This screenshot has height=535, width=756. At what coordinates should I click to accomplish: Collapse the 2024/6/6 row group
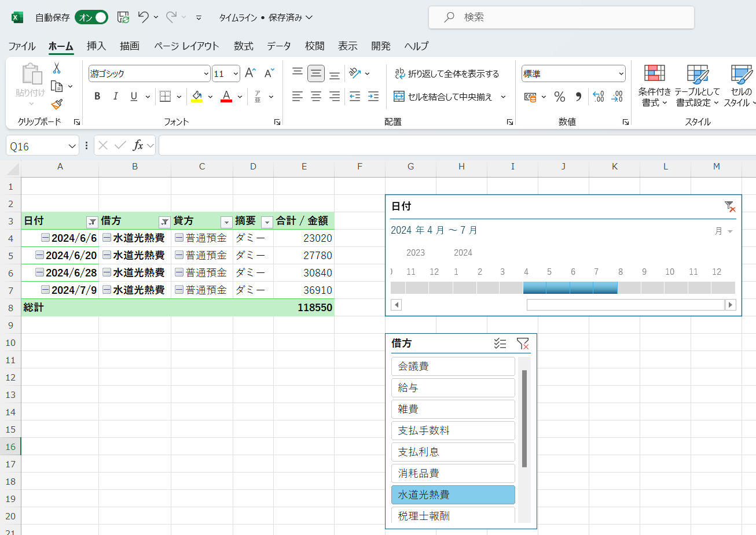point(45,238)
